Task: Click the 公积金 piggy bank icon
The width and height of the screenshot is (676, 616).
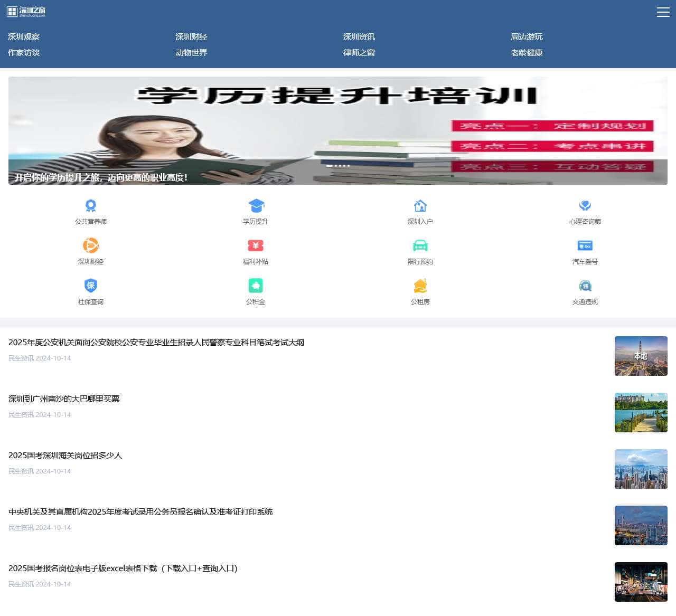Action: 256,286
